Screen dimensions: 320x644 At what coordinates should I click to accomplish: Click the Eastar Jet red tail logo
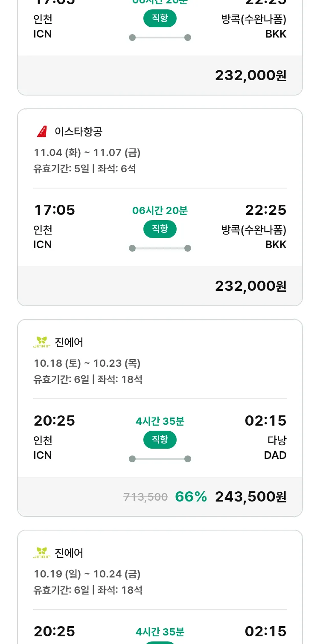(42, 132)
